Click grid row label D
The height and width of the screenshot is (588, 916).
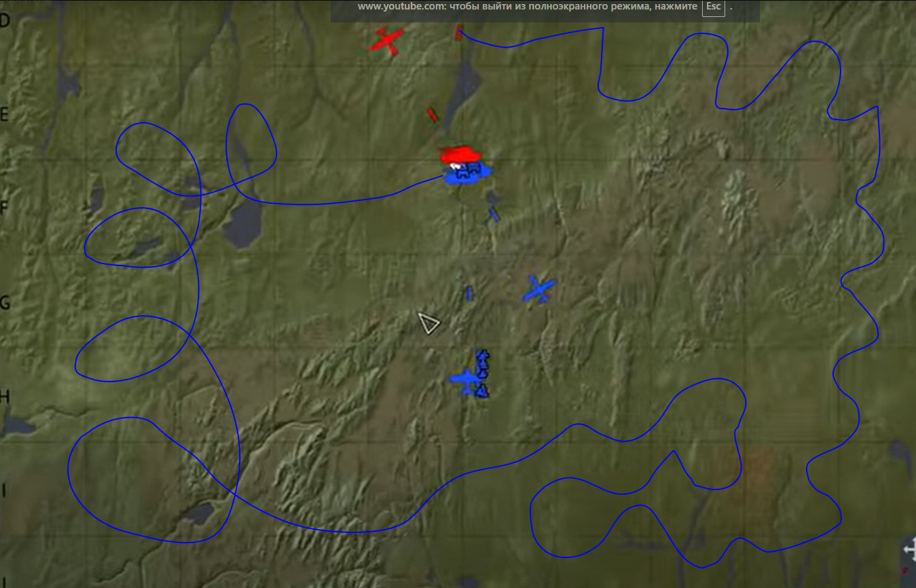(x=5, y=20)
